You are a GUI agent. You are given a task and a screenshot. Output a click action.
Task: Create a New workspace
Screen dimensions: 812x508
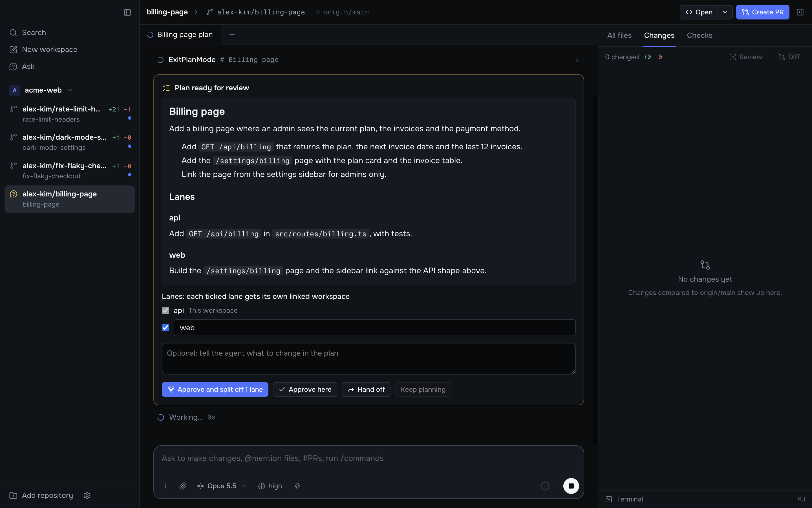(x=69, y=49)
